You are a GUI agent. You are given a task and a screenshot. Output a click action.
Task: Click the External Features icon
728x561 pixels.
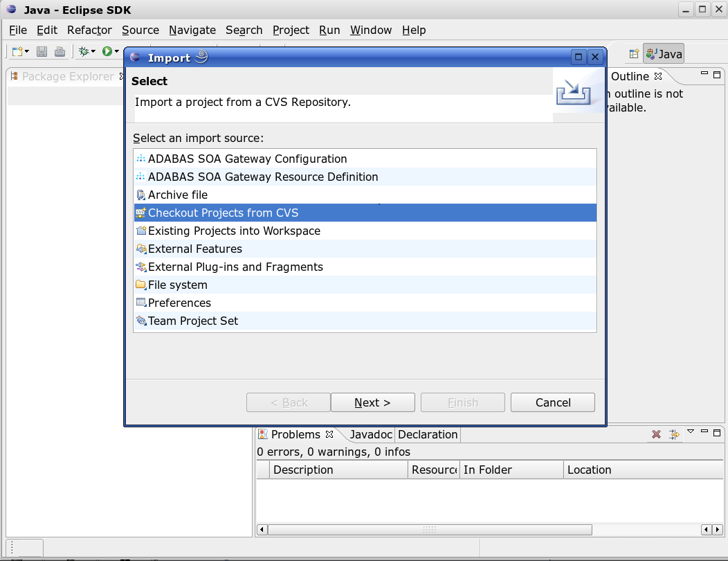[141, 249]
